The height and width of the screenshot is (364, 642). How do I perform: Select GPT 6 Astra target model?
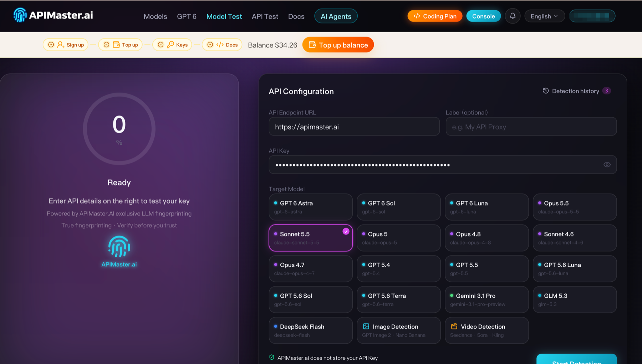click(x=311, y=207)
